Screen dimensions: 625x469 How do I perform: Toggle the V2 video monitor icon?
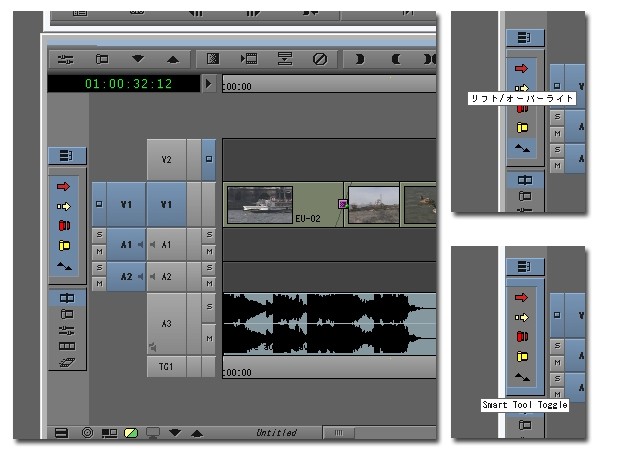coord(208,159)
